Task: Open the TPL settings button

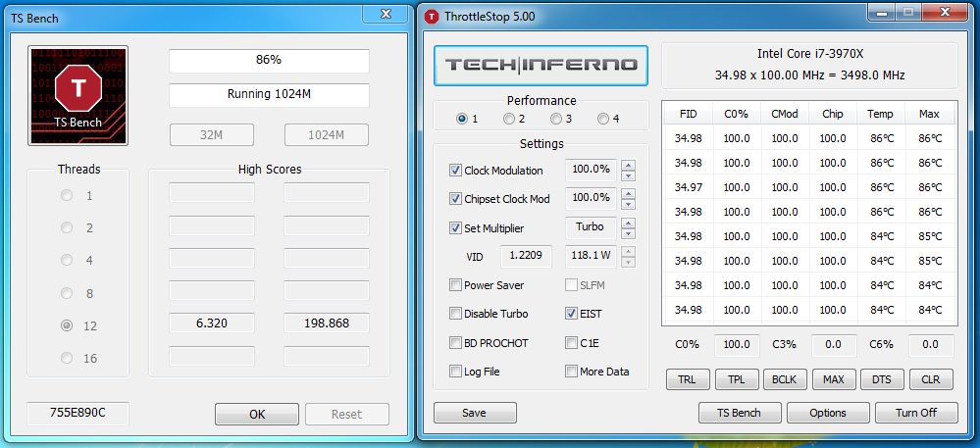Action: point(737,379)
